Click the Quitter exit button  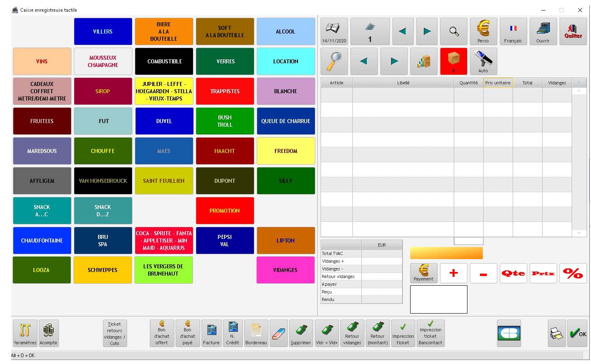coord(573,31)
